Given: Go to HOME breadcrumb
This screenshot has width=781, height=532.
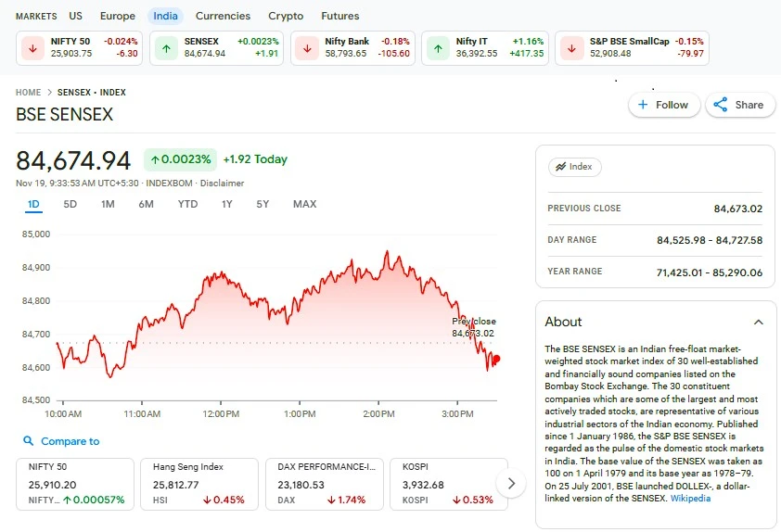Looking at the screenshot, I should tap(28, 93).
